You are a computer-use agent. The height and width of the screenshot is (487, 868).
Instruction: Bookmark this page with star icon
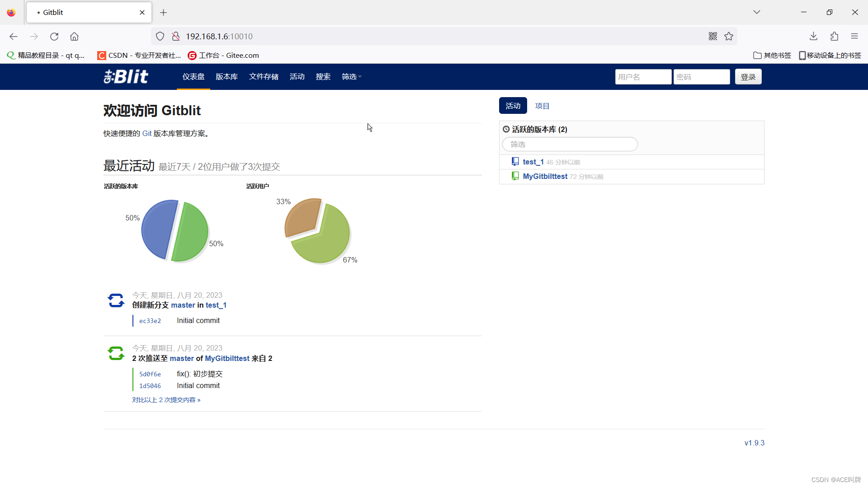coord(729,37)
